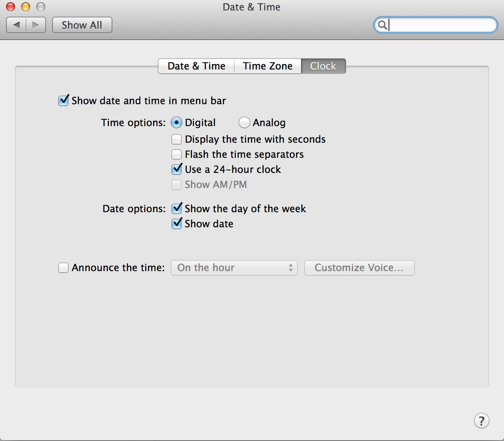Image resolution: width=504 pixels, height=441 pixels.
Task: Uncheck Show the day of the week
Action: [x=177, y=208]
